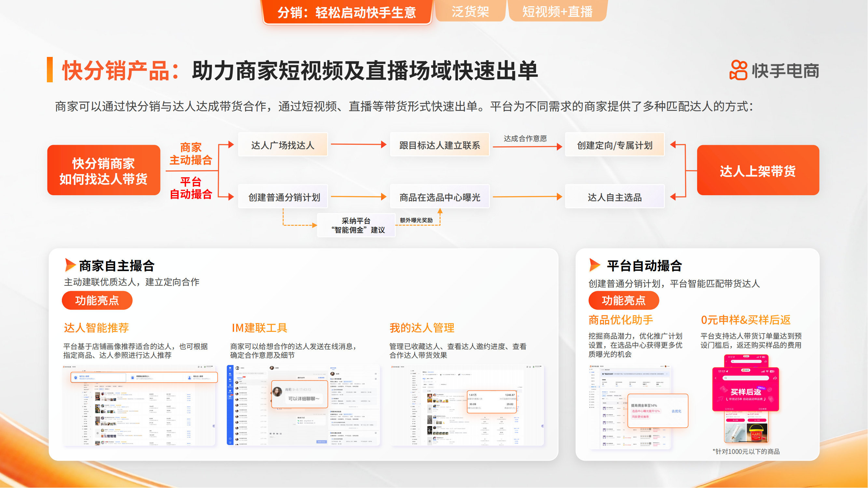Click the chat avatar in IM screenshot

[277, 392]
